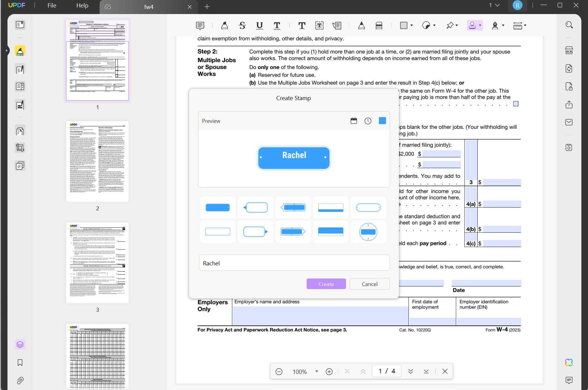Select the circular stamp shape template
This screenshot has height=390, width=588.
[x=368, y=232]
